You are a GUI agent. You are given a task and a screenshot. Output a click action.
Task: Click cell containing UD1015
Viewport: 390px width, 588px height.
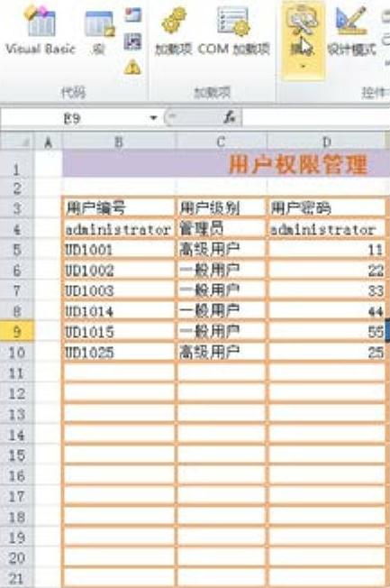[x=119, y=332]
